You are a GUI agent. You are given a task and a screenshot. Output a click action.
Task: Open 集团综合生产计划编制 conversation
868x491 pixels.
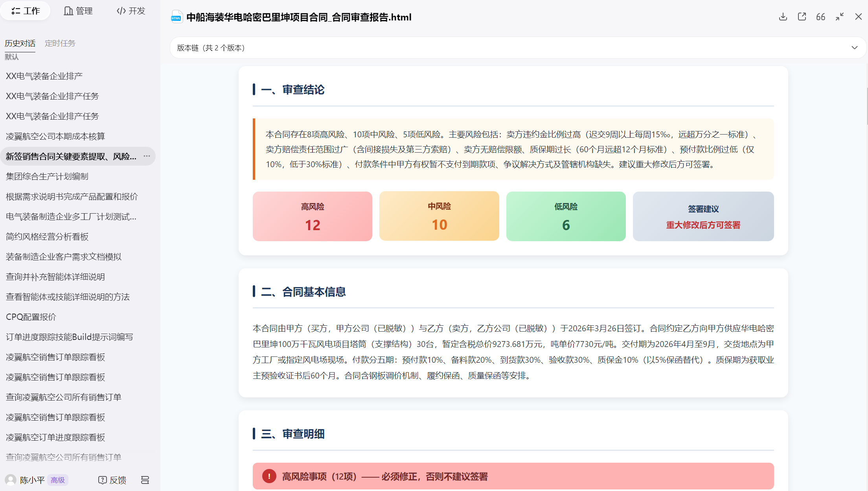tap(47, 176)
